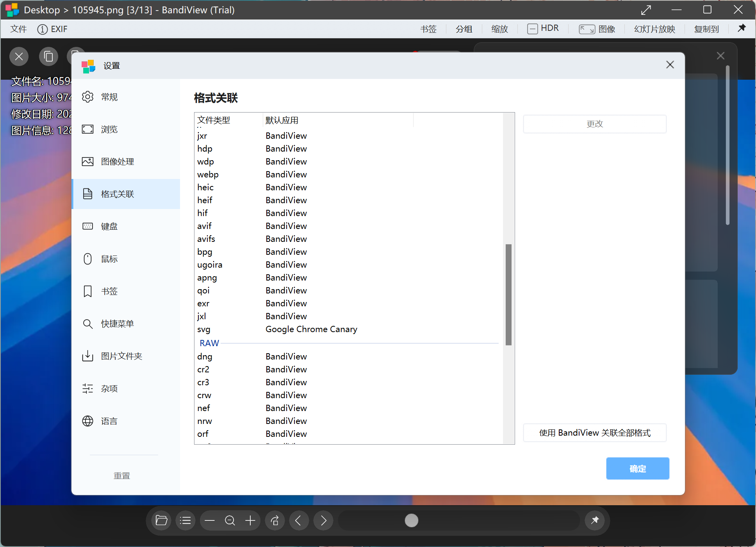
Task: Open the 书签 settings page in sidebar
Action: click(126, 291)
